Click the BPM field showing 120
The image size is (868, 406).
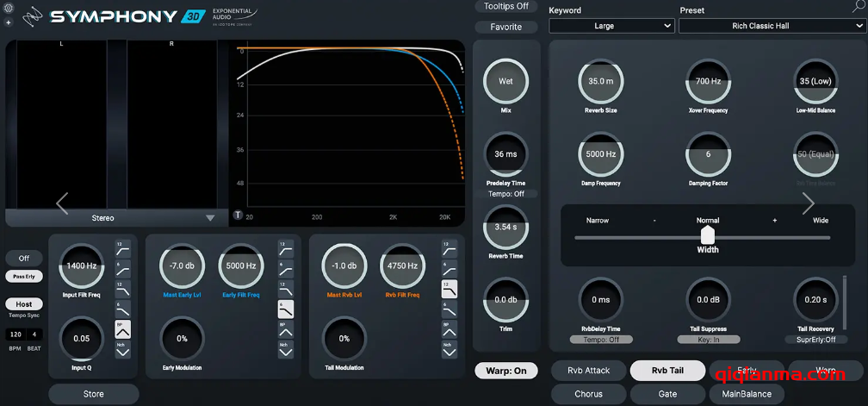pos(16,334)
